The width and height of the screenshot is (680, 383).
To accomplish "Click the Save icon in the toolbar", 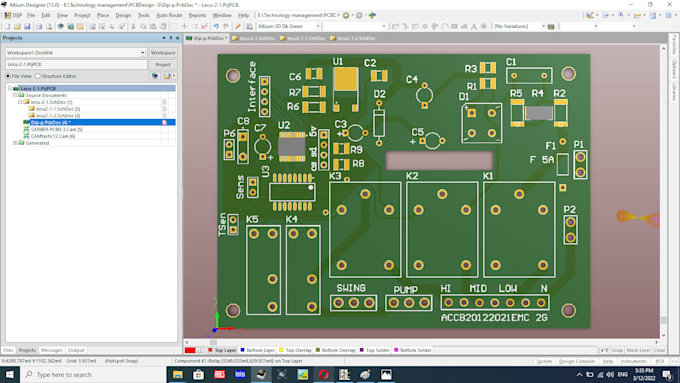I will 27,27.
